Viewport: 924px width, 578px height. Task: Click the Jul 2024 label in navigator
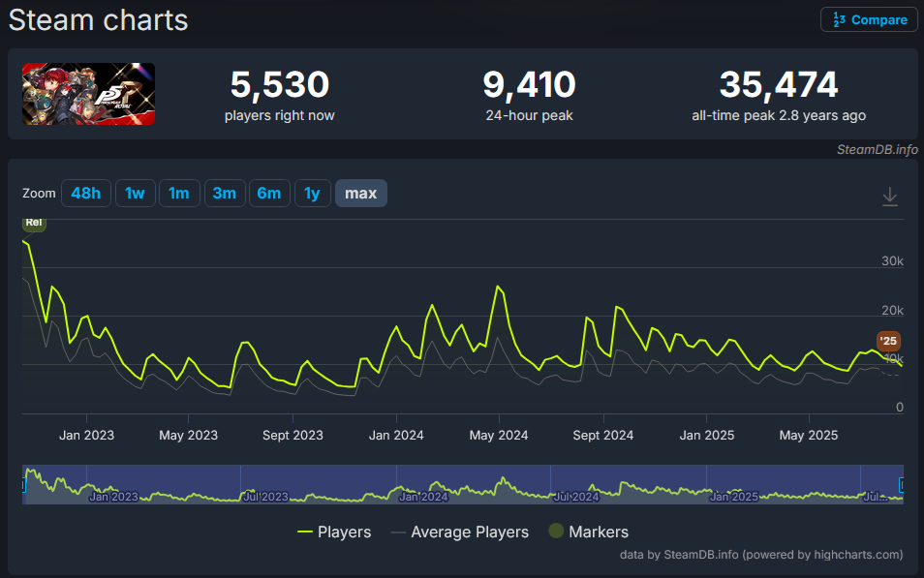pyautogui.click(x=575, y=497)
